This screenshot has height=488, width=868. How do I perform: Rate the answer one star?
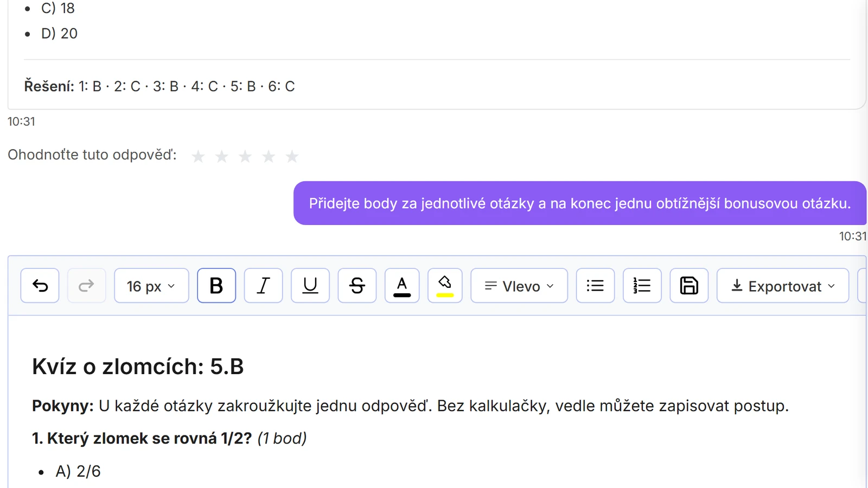click(x=198, y=156)
